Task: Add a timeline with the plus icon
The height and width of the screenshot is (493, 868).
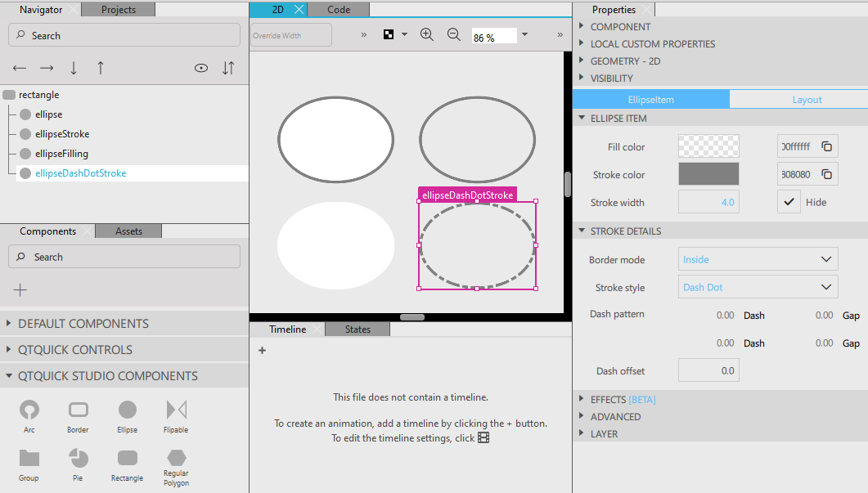Action: tap(262, 351)
